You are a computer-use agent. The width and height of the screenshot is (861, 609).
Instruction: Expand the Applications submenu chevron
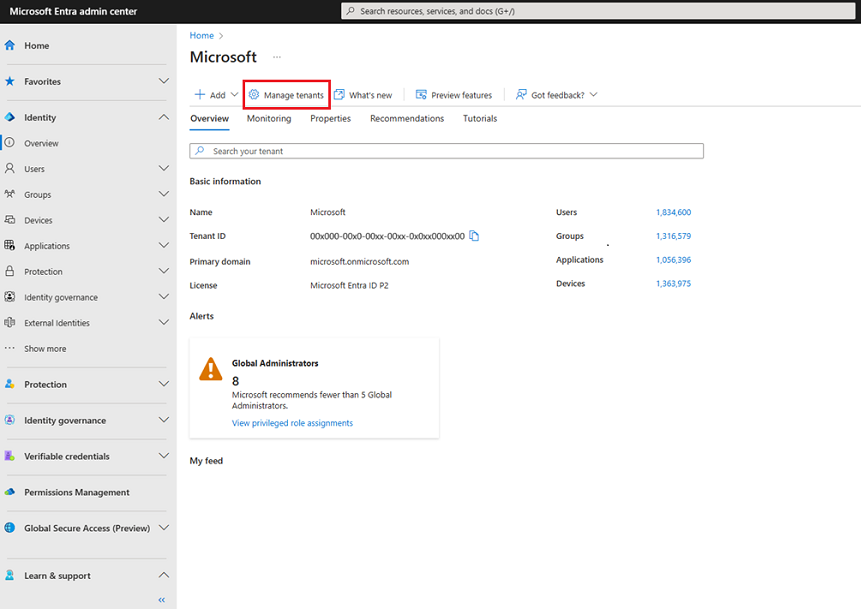point(164,245)
